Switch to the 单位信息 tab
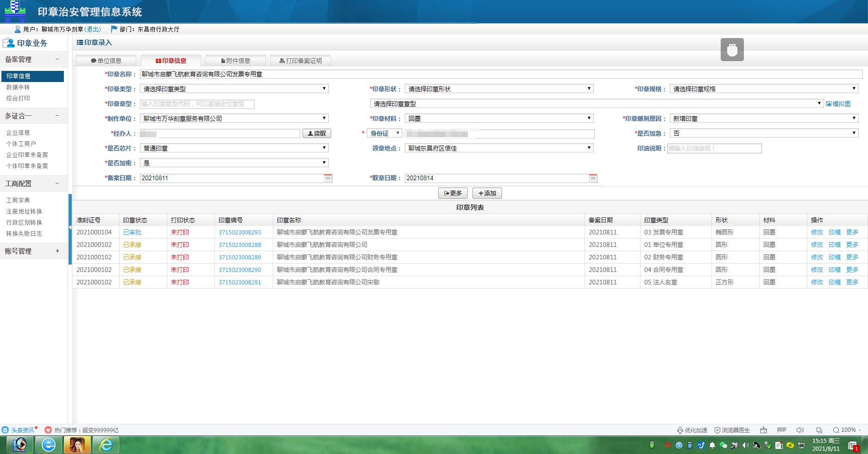This screenshot has width=868, height=454. [106, 61]
